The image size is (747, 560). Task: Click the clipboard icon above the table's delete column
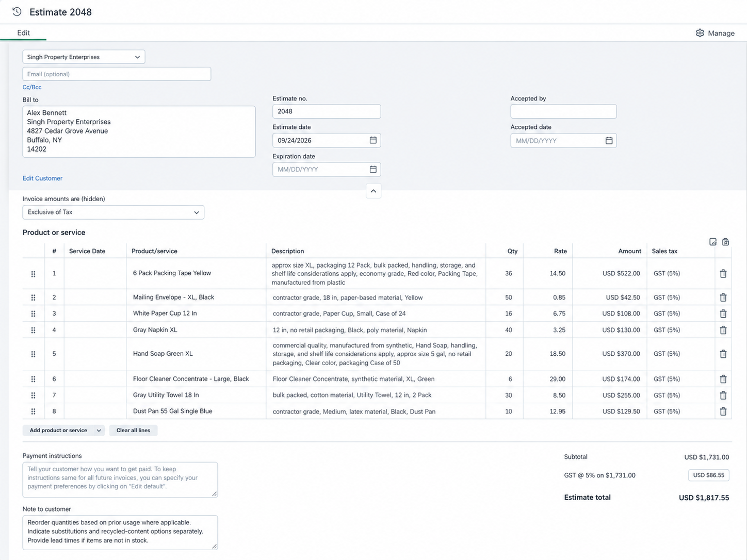pos(726,242)
